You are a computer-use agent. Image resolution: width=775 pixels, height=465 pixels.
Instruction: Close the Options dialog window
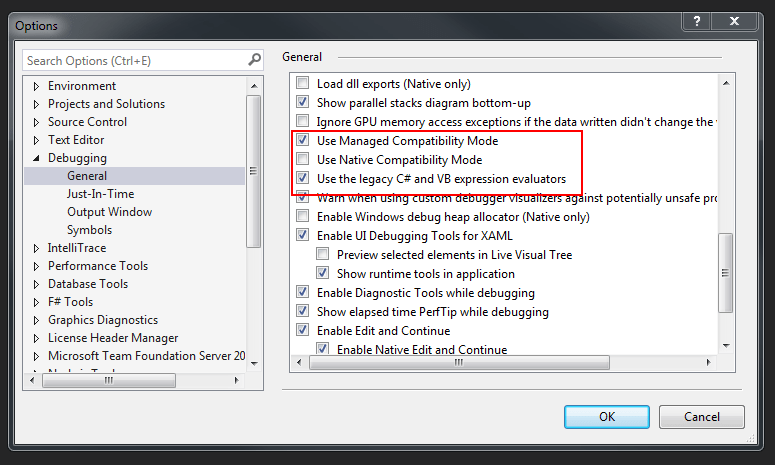pyautogui.click(x=739, y=22)
